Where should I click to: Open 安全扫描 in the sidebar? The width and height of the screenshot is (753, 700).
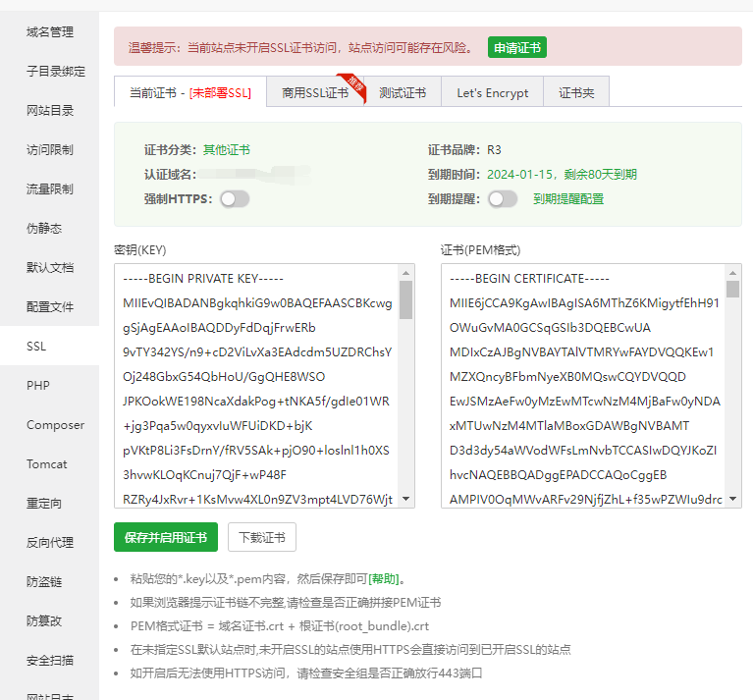(x=49, y=661)
